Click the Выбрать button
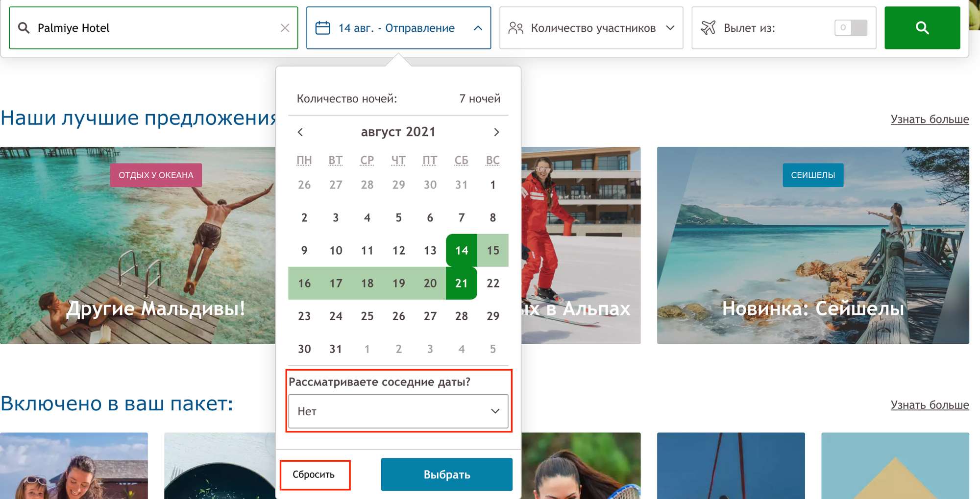Image resolution: width=980 pixels, height=499 pixels. click(x=447, y=475)
